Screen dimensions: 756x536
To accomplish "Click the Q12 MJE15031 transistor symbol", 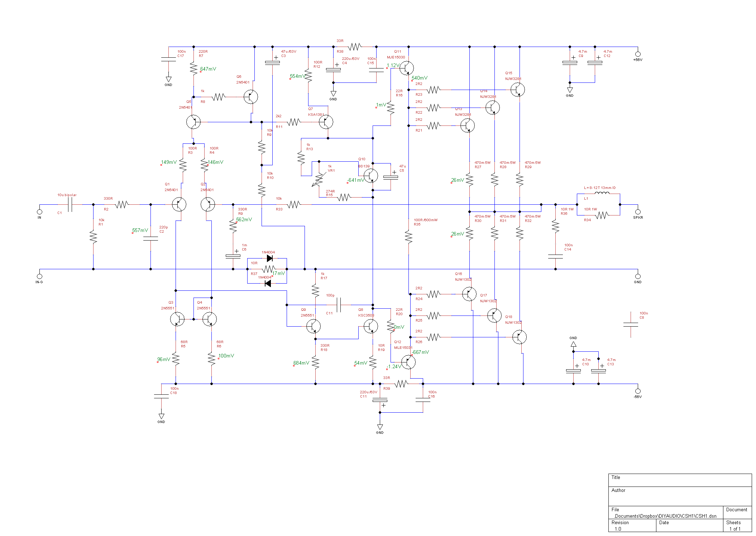I will 408,362.
